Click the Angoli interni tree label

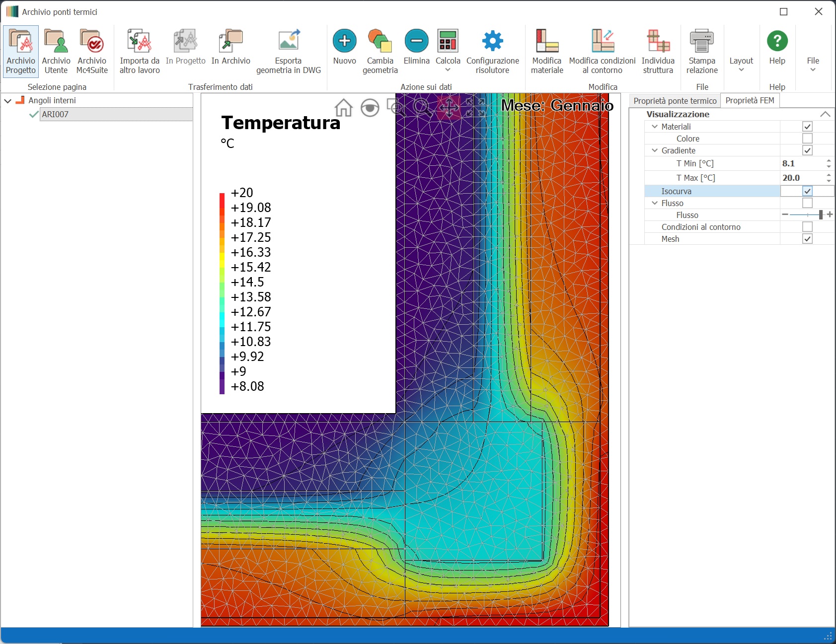pos(52,100)
